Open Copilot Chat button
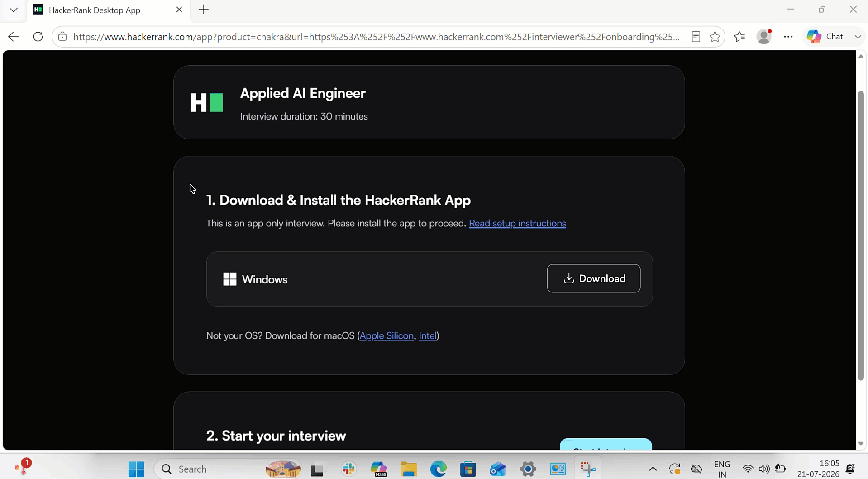The image size is (868, 479). coord(825,37)
